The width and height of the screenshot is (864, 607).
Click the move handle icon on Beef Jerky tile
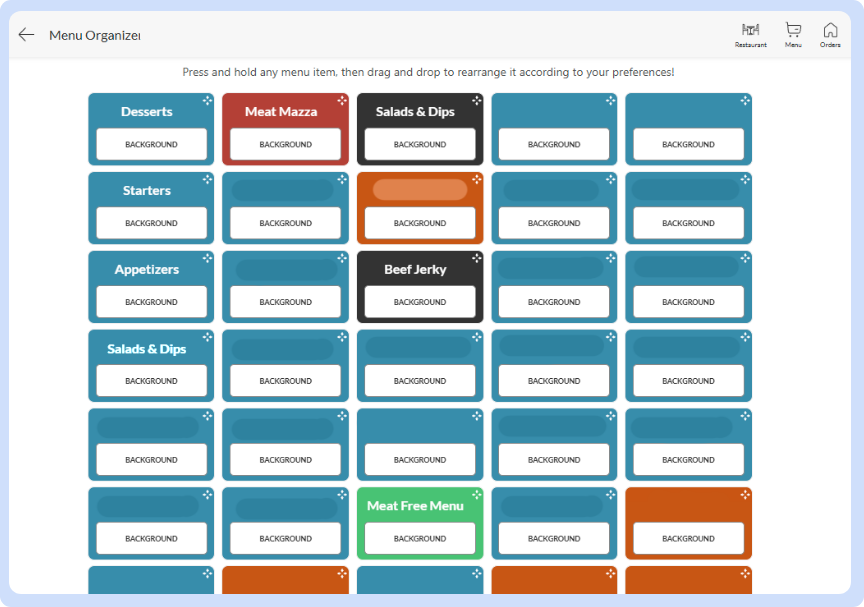coord(476,258)
